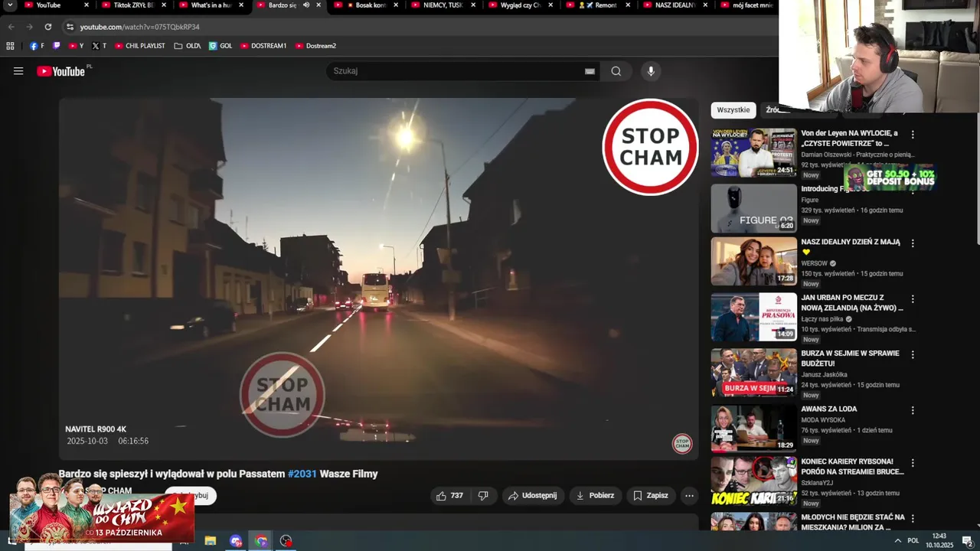Switch to the Wygląd czy Ch tab
The width and height of the screenshot is (980, 551).
(x=519, y=5)
